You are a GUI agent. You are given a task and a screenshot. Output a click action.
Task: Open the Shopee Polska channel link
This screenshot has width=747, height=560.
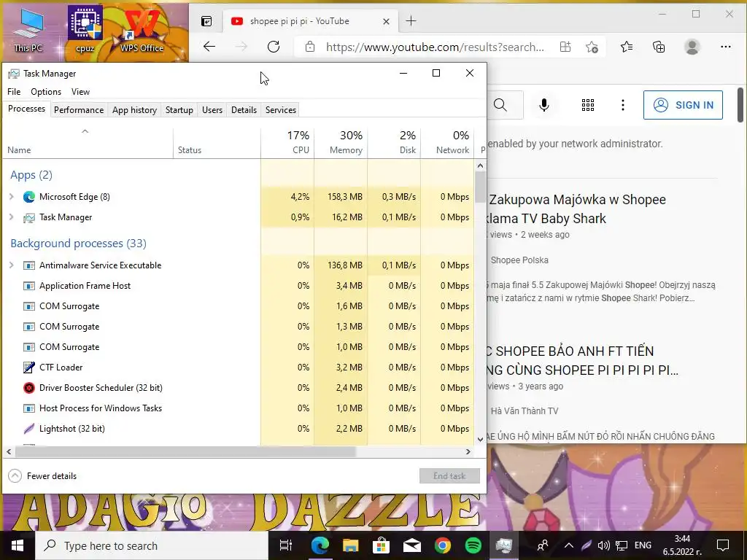[519, 260]
